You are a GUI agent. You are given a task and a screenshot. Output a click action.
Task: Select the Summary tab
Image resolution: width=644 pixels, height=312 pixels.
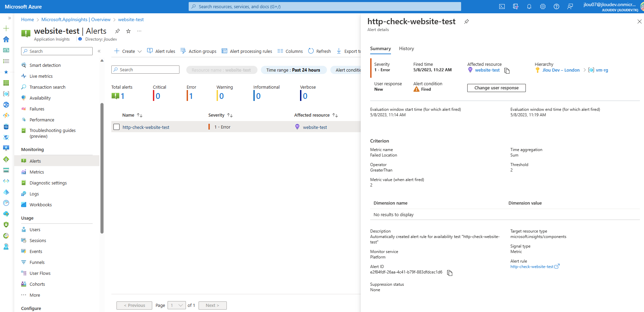pos(380,48)
